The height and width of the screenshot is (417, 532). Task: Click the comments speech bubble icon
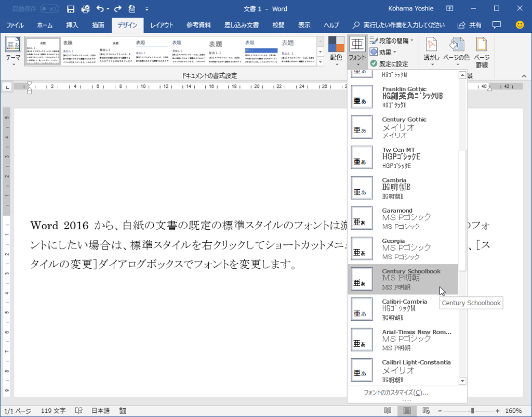[496, 25]
